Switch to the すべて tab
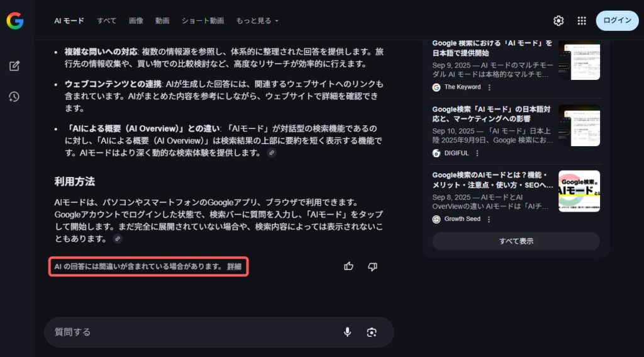The width and height of the screenshot is (644, 357). [x=107, y=21]
